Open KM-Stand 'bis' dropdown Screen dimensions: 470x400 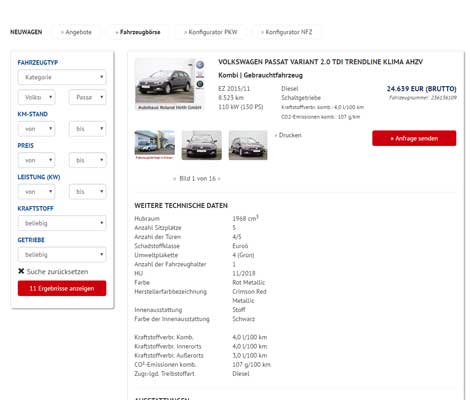[x=88, y=129]
